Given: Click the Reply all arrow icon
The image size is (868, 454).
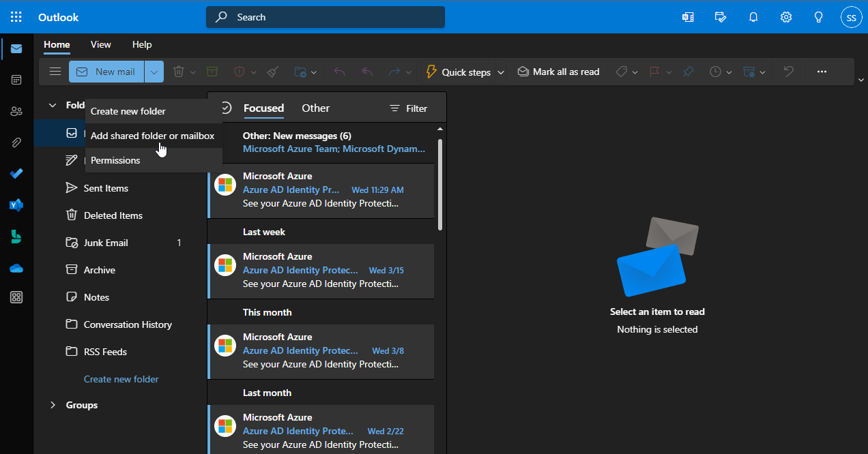Looking at the screenshot, I should point(367,72).
